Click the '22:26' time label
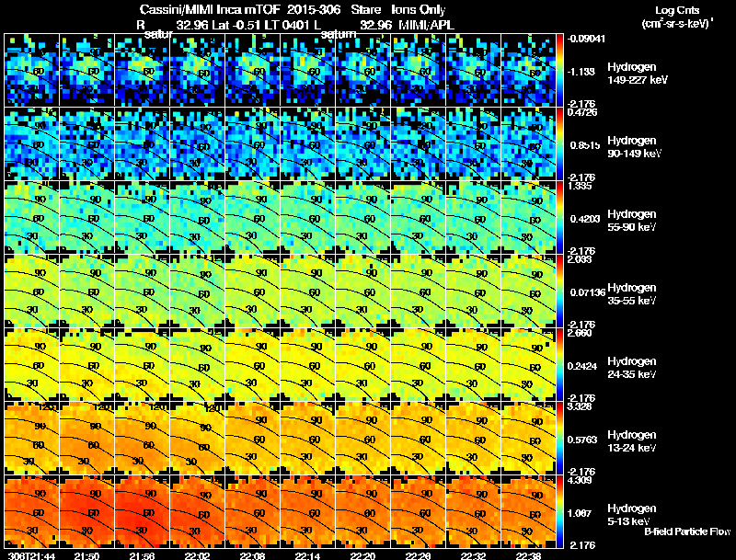Image resolution: width=736 pixels, height=560 pixels. [418, 555]
